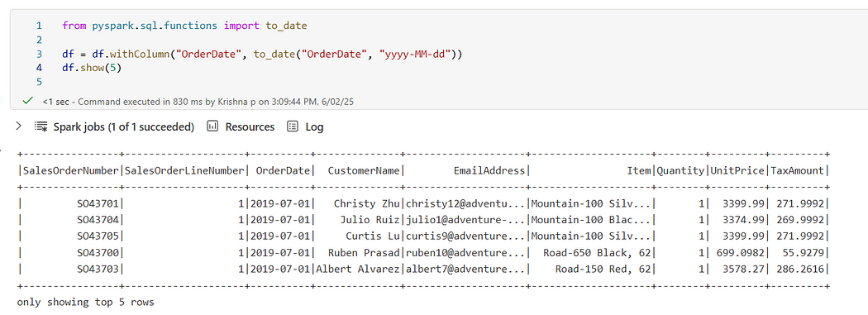Click the "yyyy-MM-dd" format string

pyautogui.click(x=417, y=55)
